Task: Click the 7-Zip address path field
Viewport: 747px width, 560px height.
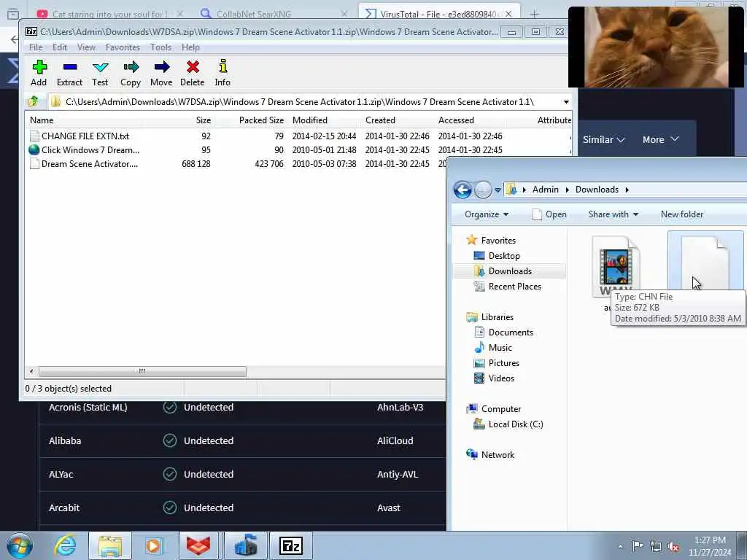Action: pos(305,102)
